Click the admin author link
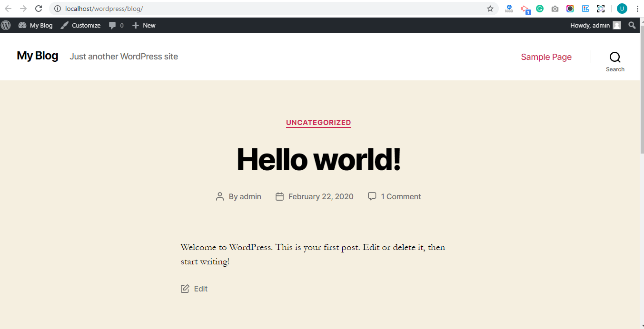This screenshot has width=644, height=329. pyautogui.click(x=250, y=196)
